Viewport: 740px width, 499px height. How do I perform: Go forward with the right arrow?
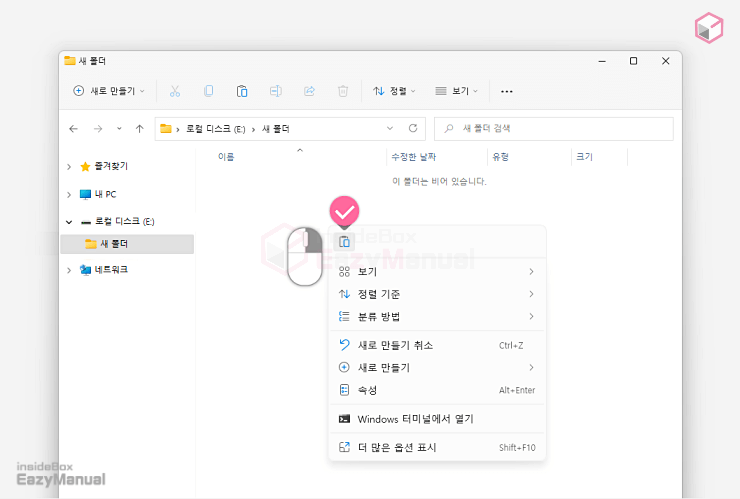[x=98, y=128]
